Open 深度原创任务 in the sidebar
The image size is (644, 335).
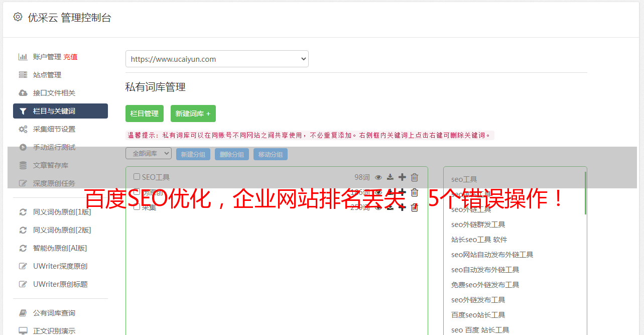click(x=54, y=183)
